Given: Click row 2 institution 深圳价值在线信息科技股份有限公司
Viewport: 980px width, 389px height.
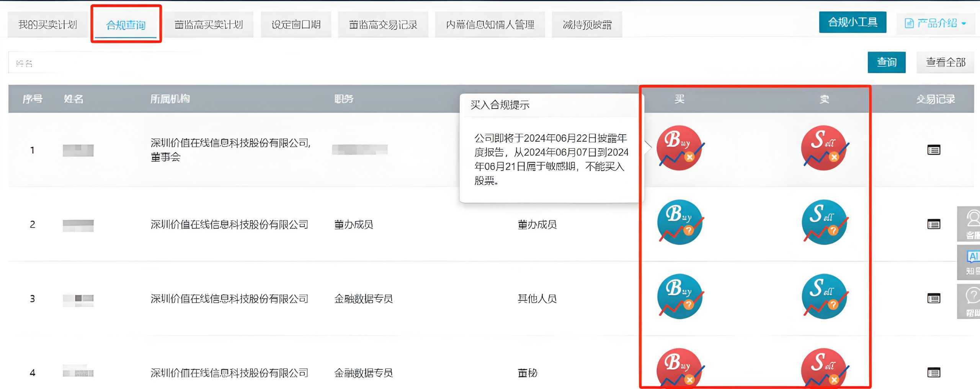Looking at the screenshot, I should coord(229,224).
